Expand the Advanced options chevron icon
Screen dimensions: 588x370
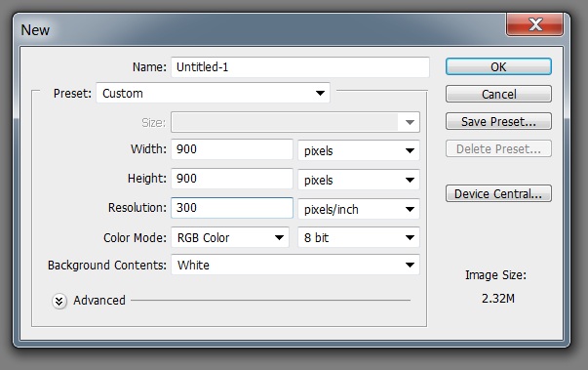click(59, 301)
